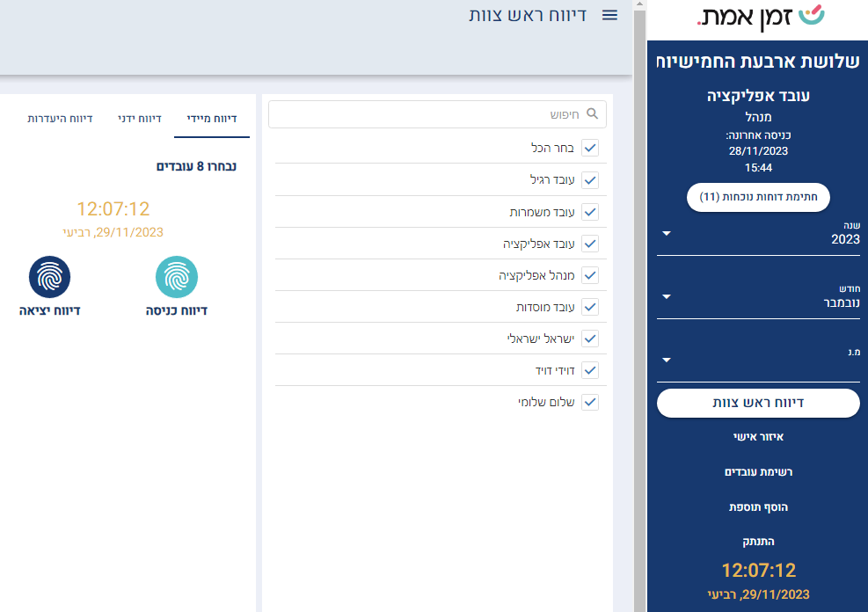
Task: Uncheck the ישראל ישראלי checkbox
Action: 590,339
